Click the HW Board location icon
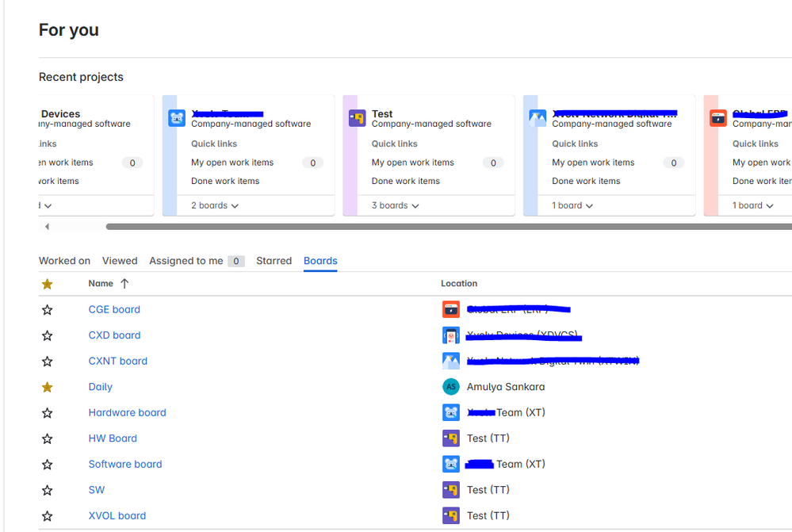This screenshot has height=532, width=792. [x=451, y=438]
